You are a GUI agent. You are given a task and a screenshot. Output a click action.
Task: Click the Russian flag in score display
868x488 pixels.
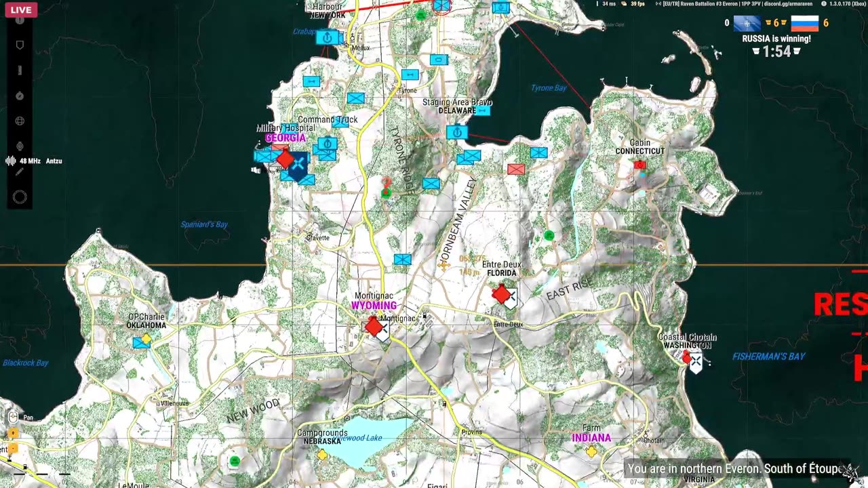[x=805, y=24]
